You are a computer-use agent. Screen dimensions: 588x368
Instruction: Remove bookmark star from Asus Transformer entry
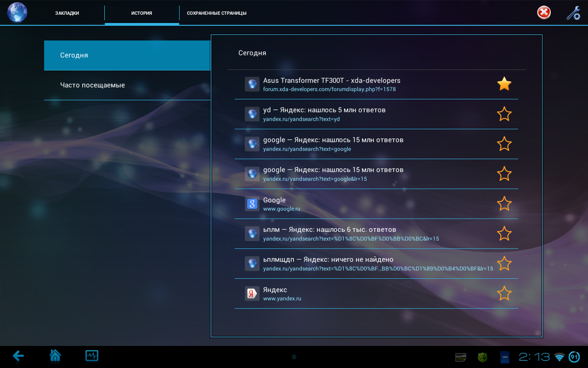(504, 84)
